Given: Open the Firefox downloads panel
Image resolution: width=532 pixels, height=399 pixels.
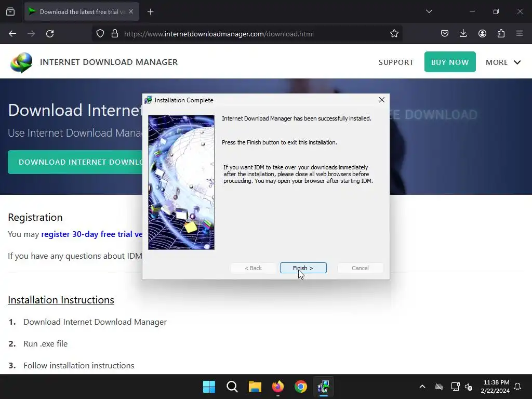Looking at the screenshot, I should (x=463, y=33).
